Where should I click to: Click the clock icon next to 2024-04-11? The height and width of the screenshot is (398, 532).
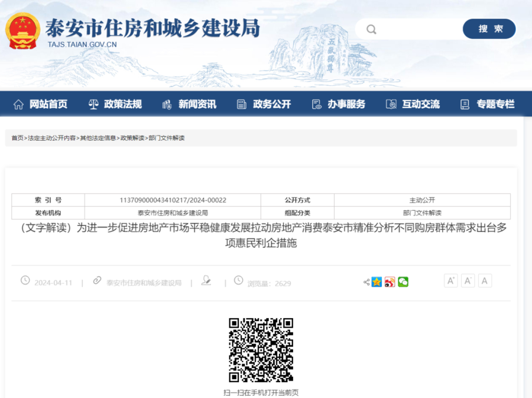point(25,280)
